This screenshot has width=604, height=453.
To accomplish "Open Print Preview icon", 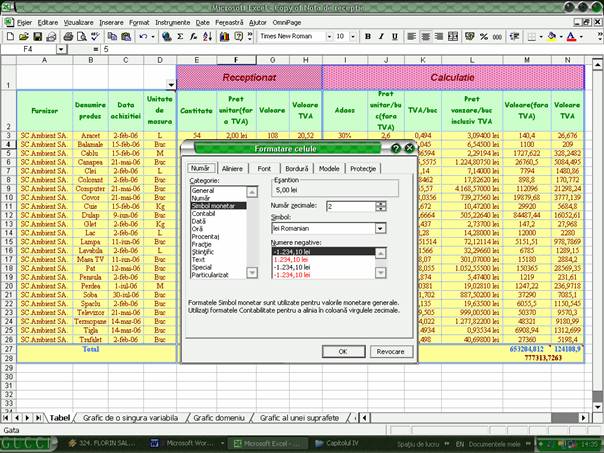I will point(82,37).
